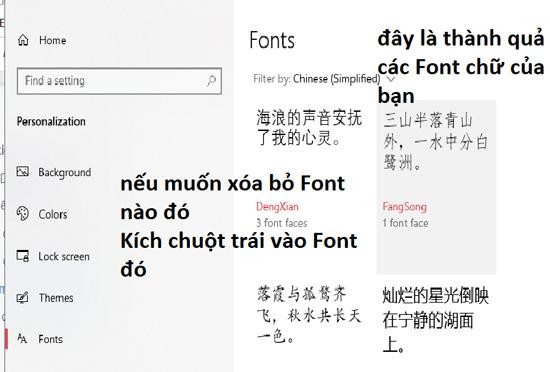
Task: Open Themes settings
Action: point(56,298)
